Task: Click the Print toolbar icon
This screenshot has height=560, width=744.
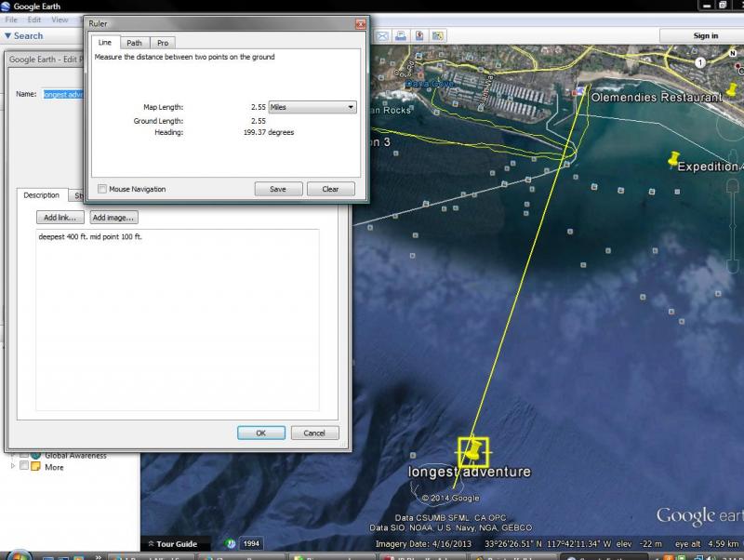Action: coord(401,36)
